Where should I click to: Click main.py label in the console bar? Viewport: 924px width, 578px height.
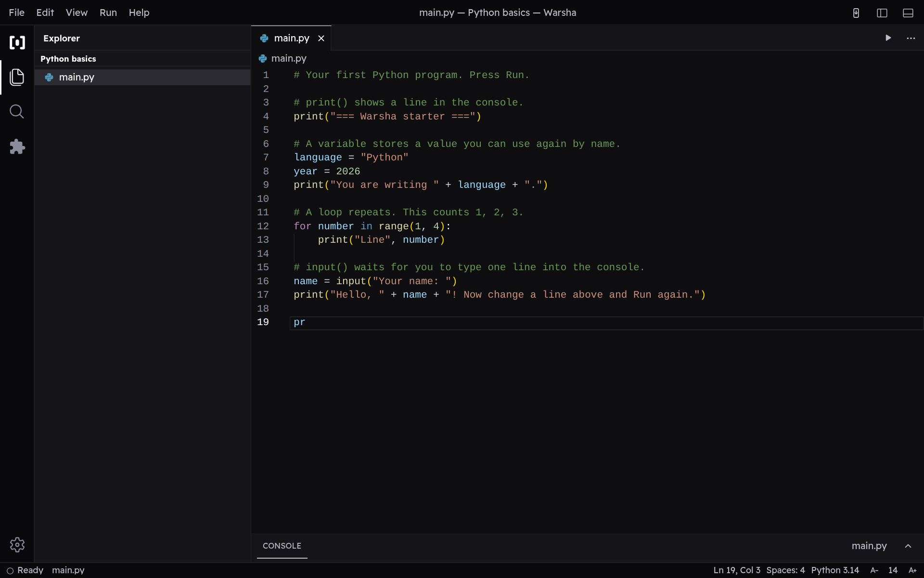[x=869, y=546]
